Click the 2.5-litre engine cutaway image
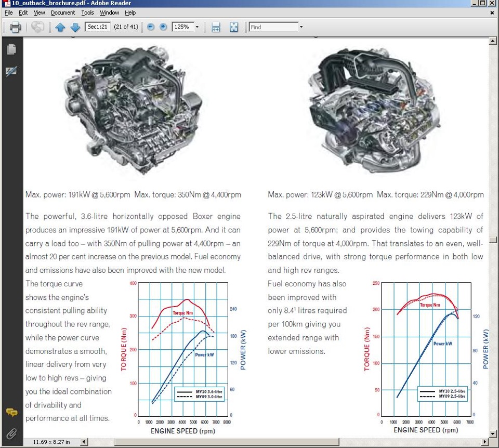 pos(375,110)
